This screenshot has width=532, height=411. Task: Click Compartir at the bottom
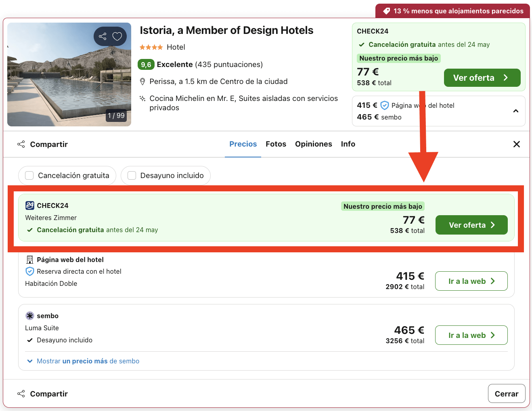tap(42, 394)
